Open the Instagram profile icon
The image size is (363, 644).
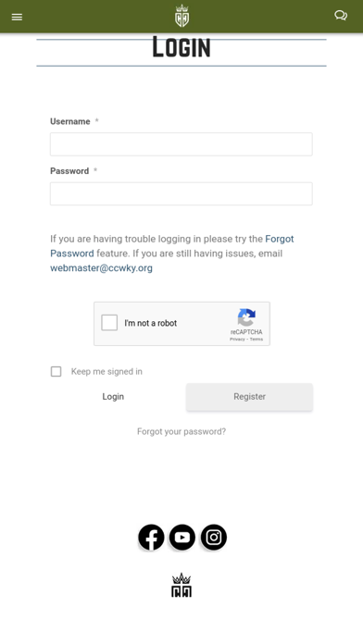pyautogui.click(x=214, y=538)
